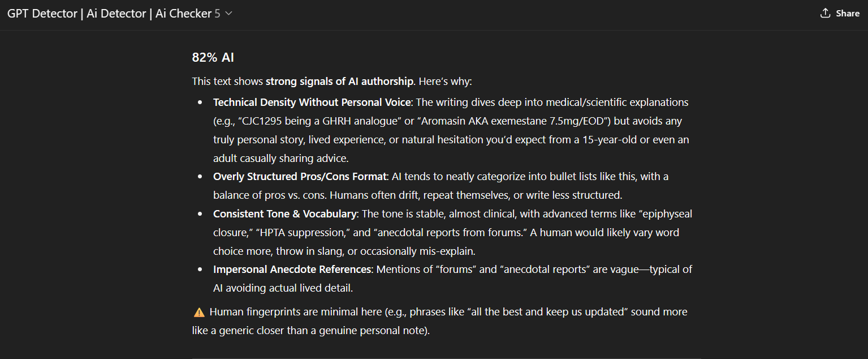The width and height of the screenshot is (868, 359).
Task: Click bullet marker before Technical Density
Action: [200, 103]
